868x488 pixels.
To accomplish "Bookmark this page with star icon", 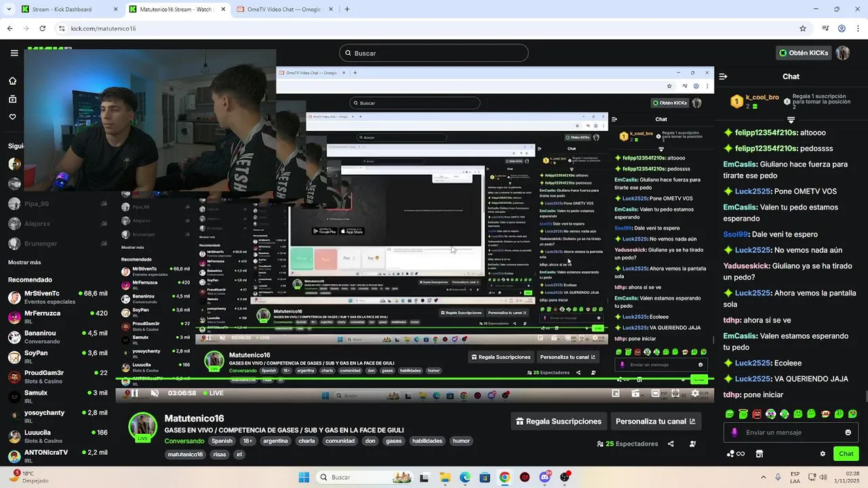I will pyautogui.click(x=803, y=28).
